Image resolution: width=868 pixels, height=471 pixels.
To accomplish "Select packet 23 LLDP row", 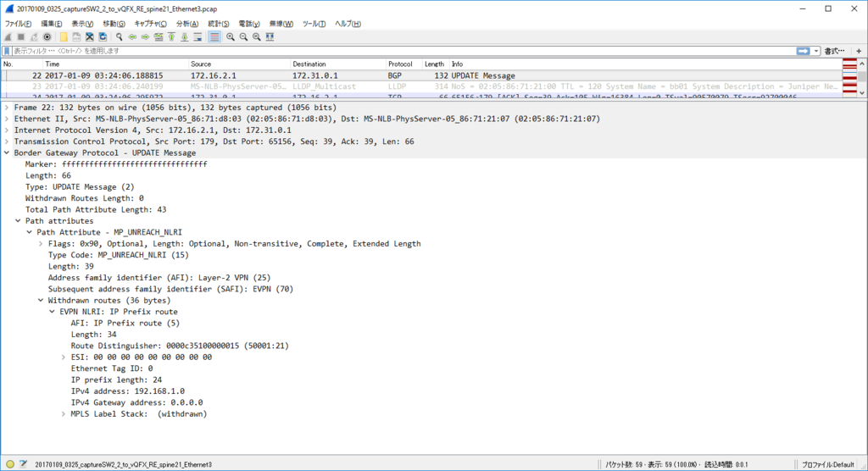I will (x=420, y=86).
